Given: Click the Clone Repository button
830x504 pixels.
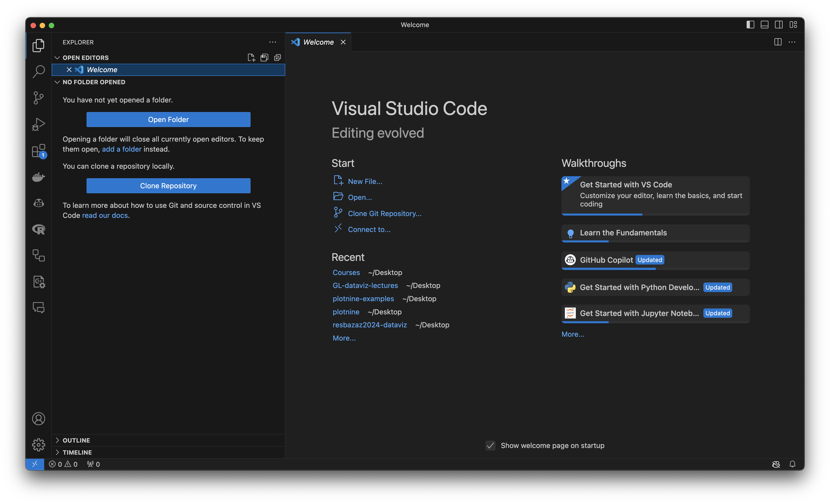Looking at the screenshot, I should (x=168, y=186).
